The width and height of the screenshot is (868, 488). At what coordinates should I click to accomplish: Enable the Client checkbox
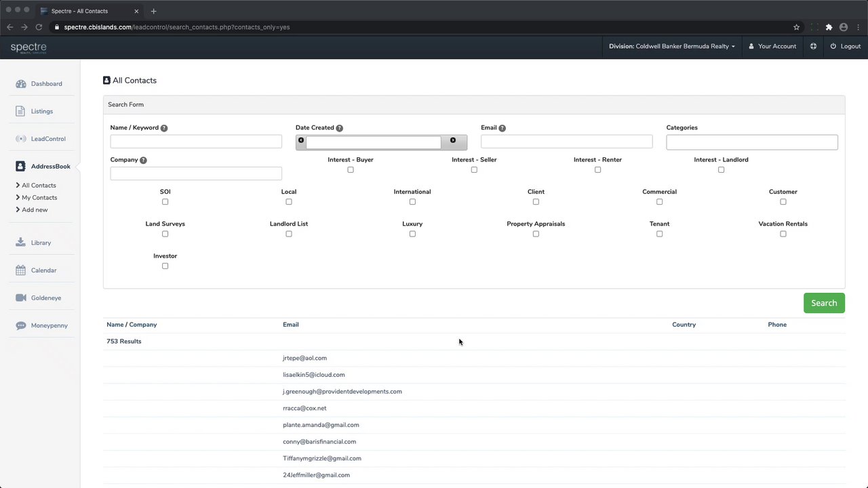pyautogui.click(x=536, y=201)
